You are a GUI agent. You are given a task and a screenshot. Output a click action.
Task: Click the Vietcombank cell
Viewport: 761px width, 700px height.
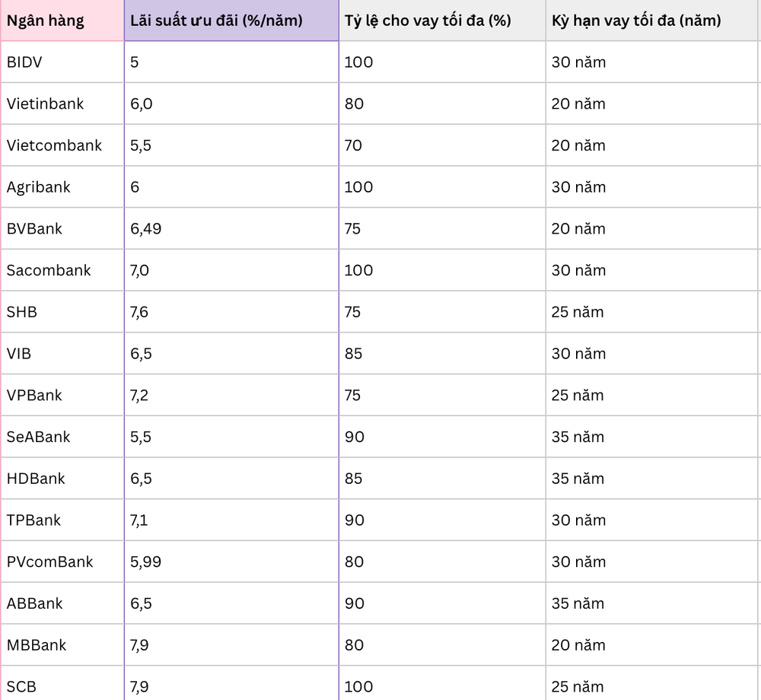(x=54, y=145)
